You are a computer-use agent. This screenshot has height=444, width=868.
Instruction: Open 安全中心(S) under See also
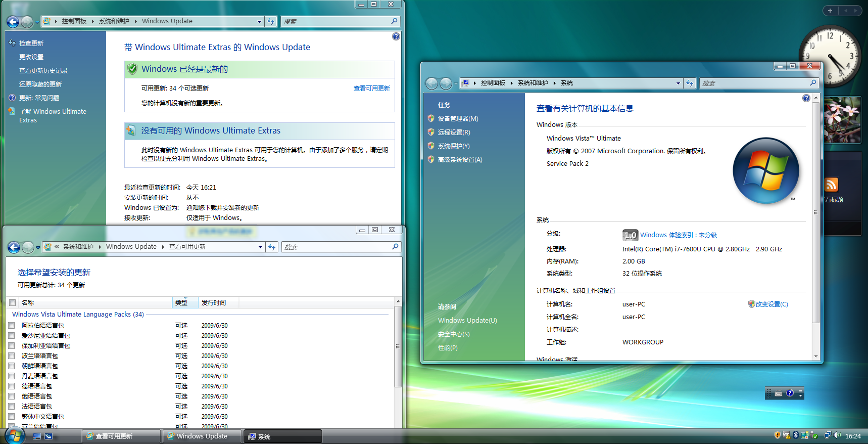pos(454,334)
